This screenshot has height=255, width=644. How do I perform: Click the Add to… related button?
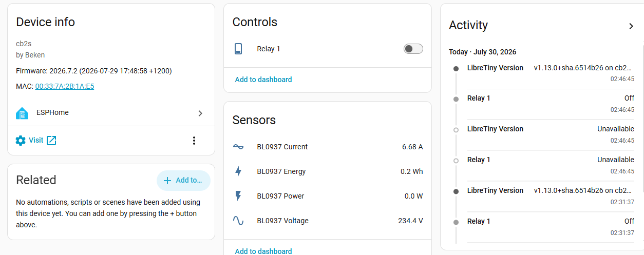[183, 181]
